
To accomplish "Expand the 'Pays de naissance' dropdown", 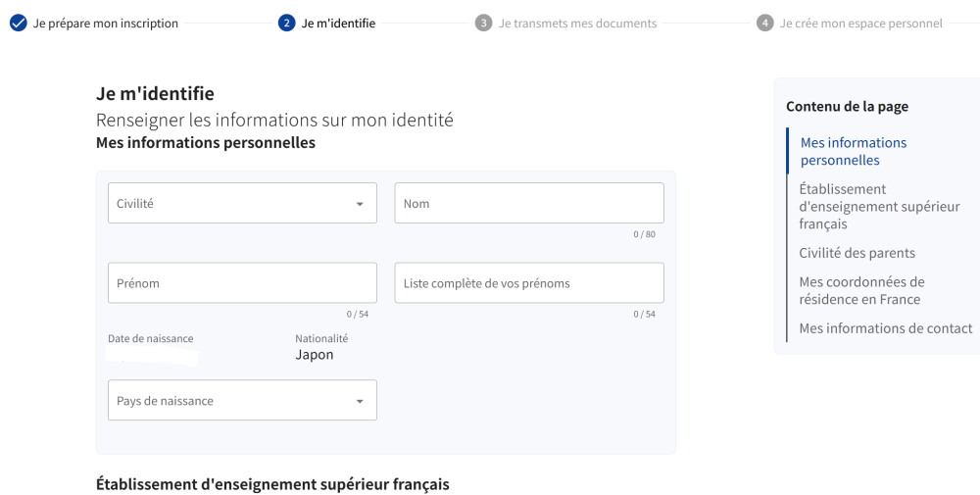I will click(242, 401).
